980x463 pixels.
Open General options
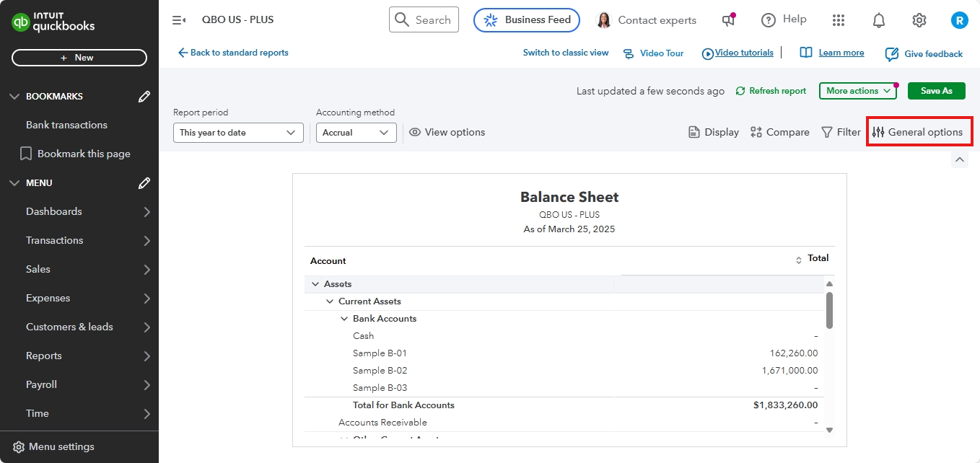(918, 132)
